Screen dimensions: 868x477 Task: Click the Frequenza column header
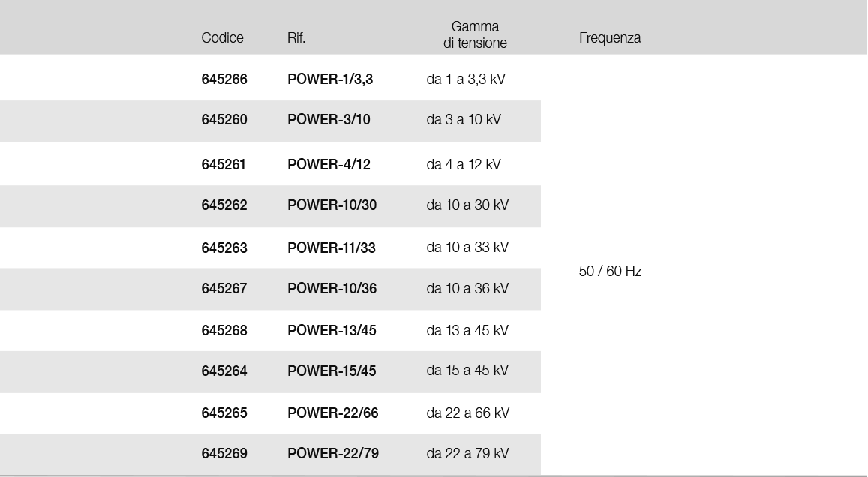click(x=610, y=38)
